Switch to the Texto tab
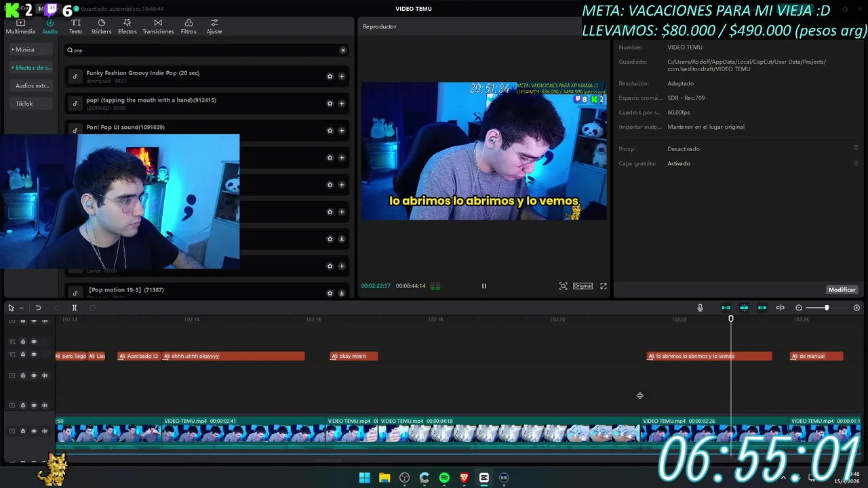Image resolution: width=868 pixels, height=488 pixels. tap(75, 26)
